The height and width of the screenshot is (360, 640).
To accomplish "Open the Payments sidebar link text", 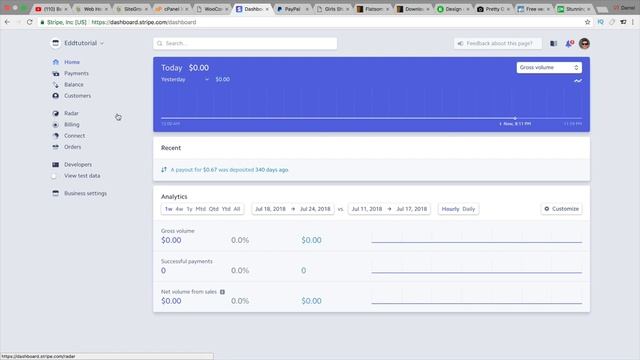I will (x=76, y=73).
